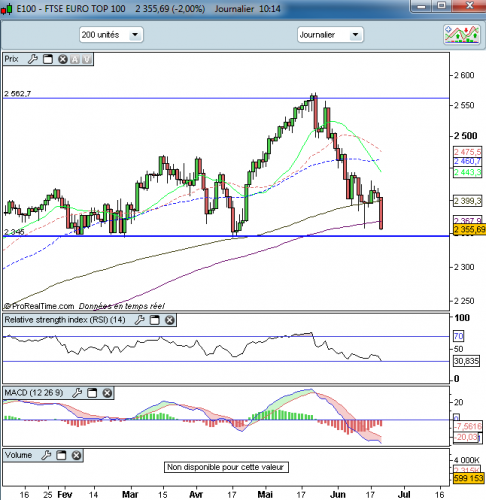
Task: Remove the RSI indicator panel
Action: tap(170, 320)
